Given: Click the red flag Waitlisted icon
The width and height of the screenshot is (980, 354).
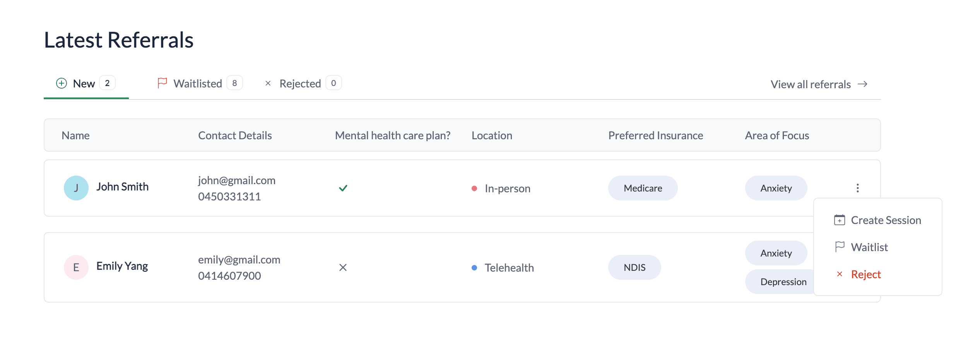Looking at the screenshot, I should tap(162, 83).
